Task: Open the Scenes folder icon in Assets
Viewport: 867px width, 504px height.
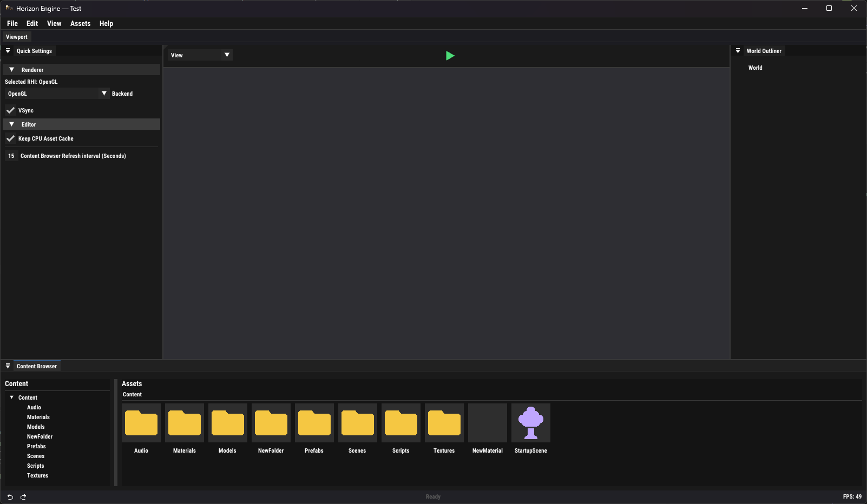Action: pos(358,423)
